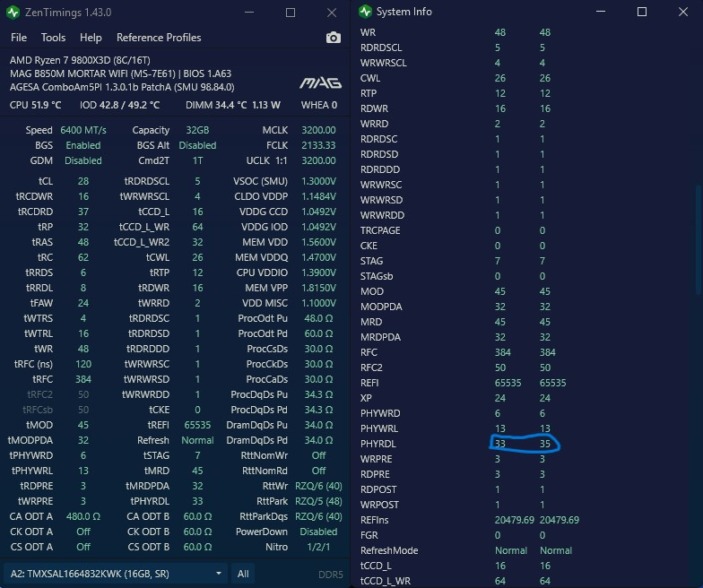Click the Capacity value 32GB
This screenshot has width=703, height=588.
(197, 130)
